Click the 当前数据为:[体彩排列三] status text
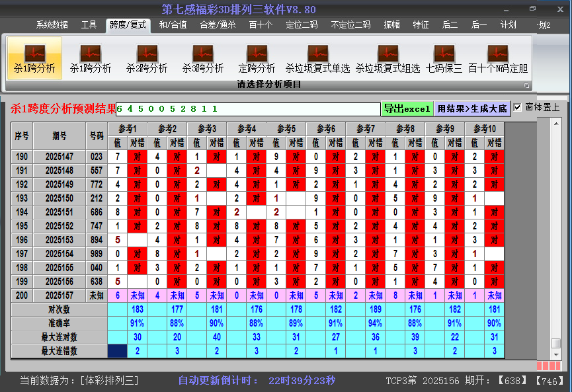The image size is (572, 392). pyautogui.click(x=79, y=381)
